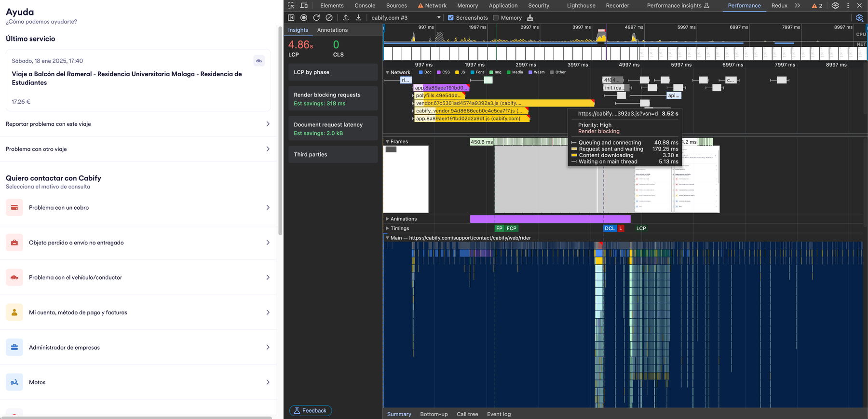Switch to the Elements tab
The width and height of the screenshot is (868, 419).
tap(332, 6)
